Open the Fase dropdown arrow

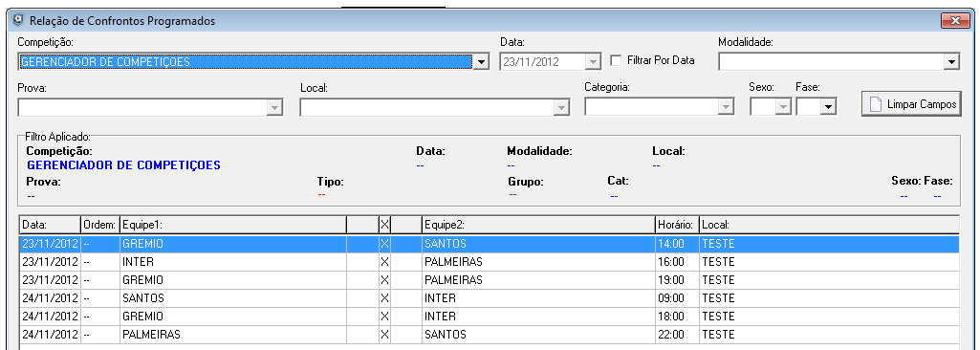pyautogui.click(x=829, y=107)
